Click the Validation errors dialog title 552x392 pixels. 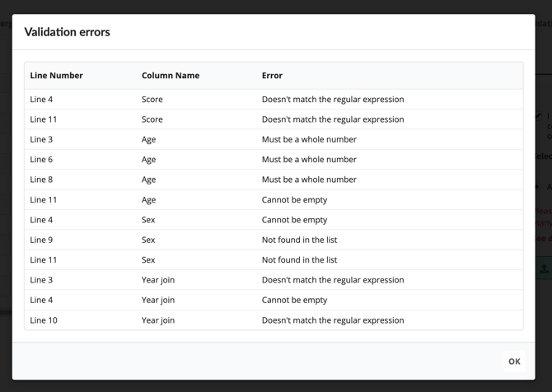pos(68,32)
